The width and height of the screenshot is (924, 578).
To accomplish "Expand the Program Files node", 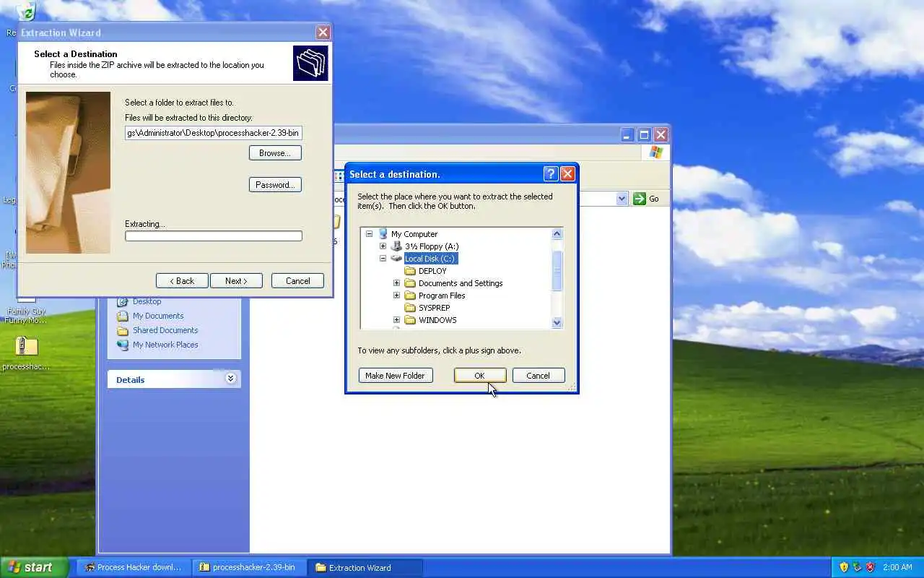I will (x=396, y=296).
